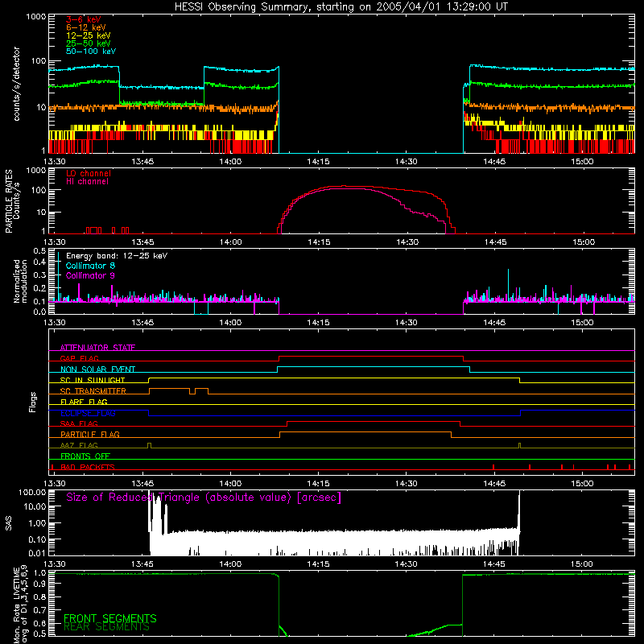Image resolution: width=644 pixels, height=644 pixels.
Task: Click the HESSI Observing Summary plot title
Action: pos(341,7)
